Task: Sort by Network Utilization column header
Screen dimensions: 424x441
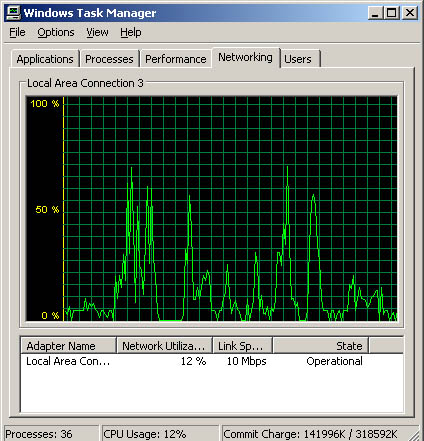Action: tap(164, 346)
